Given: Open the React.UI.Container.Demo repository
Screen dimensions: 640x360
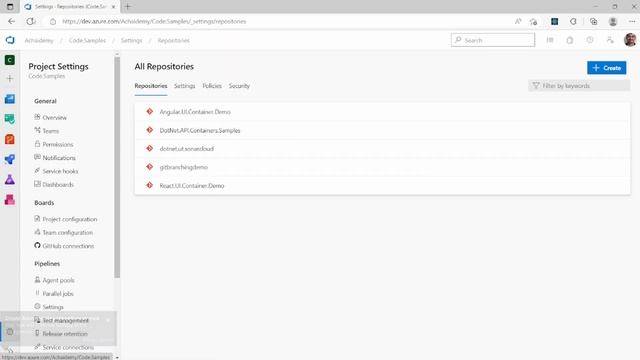Looking at the screenshot, I should [x=191, y=186].
